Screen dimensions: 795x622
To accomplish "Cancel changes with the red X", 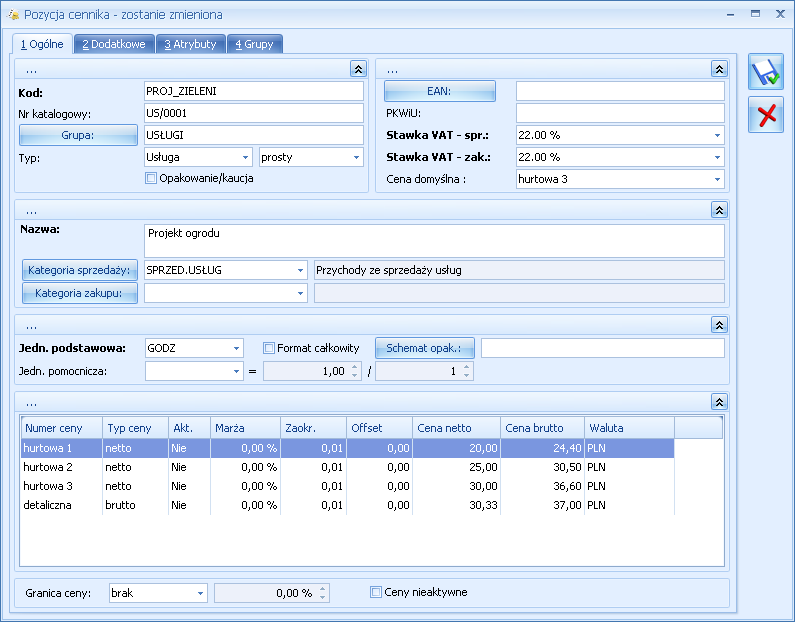I will pos(766,115).
